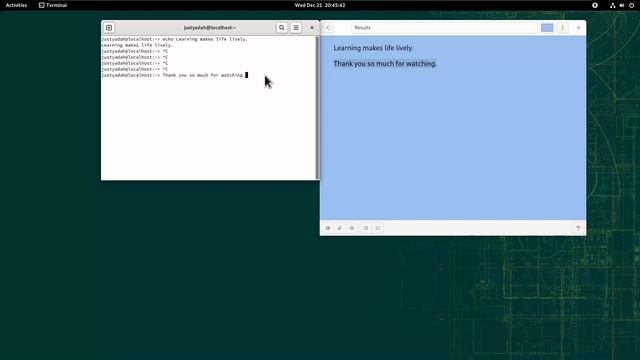Viewport: 640px width, 360px height.
Task: Apply strikethrough in the note toolbar
Action: 352,228
